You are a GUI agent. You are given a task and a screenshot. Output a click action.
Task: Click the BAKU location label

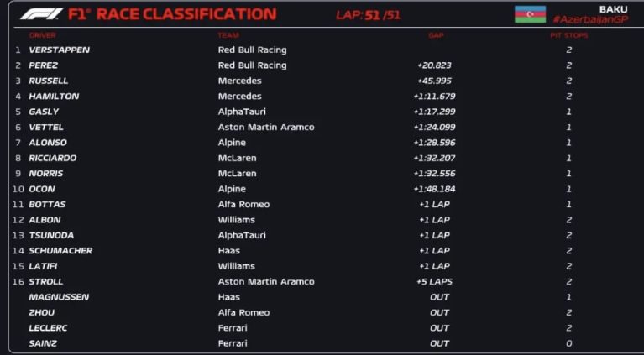(x=613, y=9)
